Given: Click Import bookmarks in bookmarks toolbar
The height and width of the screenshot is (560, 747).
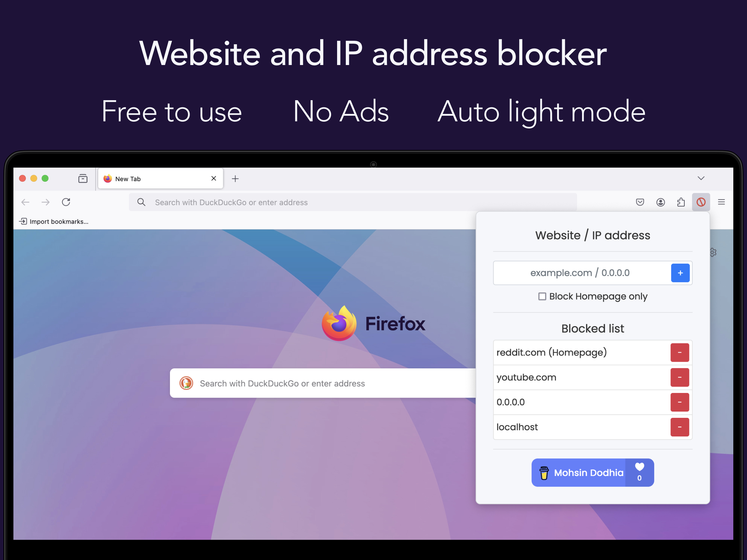Looking at the screenshot, I should click(54, 222).
